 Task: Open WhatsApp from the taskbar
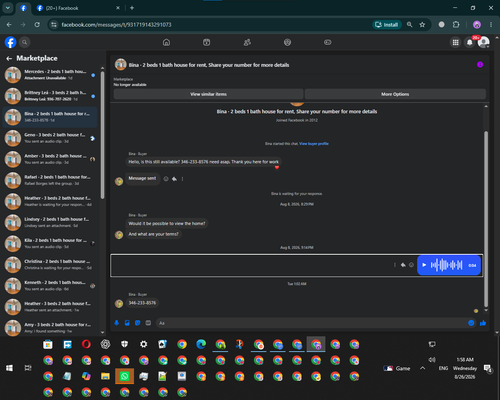(x=124, y=376)
